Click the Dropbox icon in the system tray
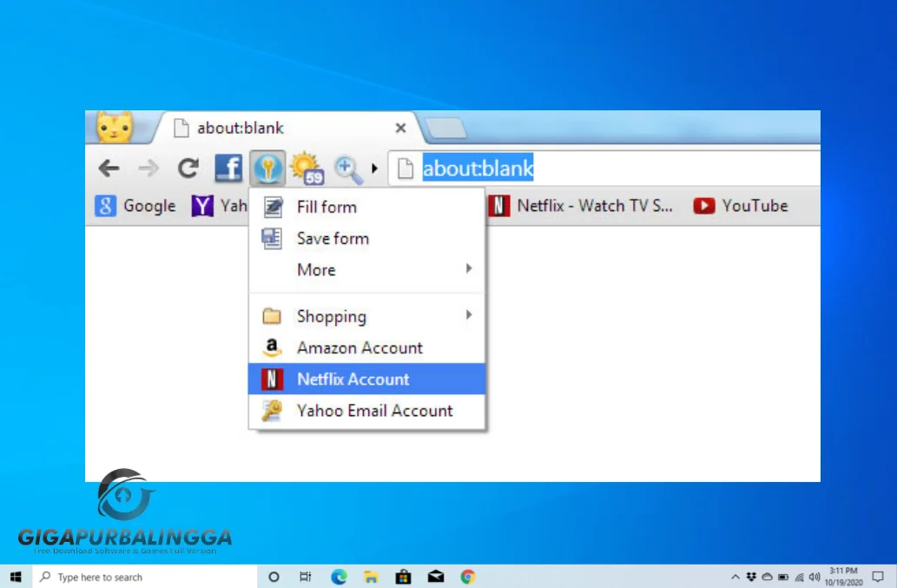The width and height of the screenshot is (897, 588). [749, 576]
